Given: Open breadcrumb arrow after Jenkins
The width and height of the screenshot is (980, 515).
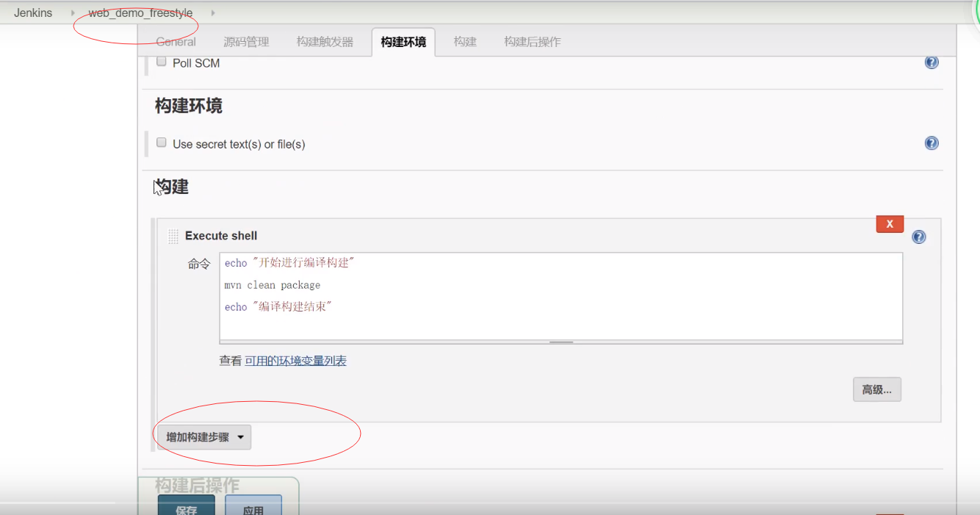Looking at the screenshot, I should (x=73, y=12).
